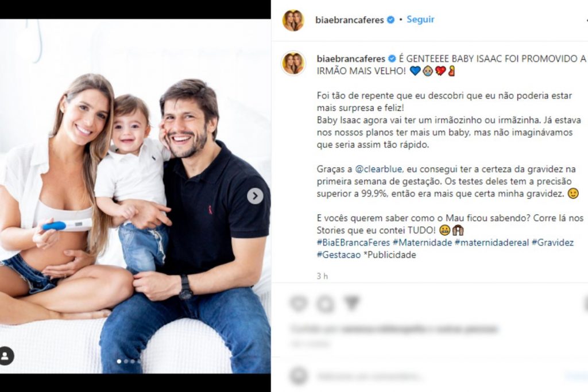Open biaebrancaferes username in header
This screenshot has height=392, width=588.
pos(350,20)
